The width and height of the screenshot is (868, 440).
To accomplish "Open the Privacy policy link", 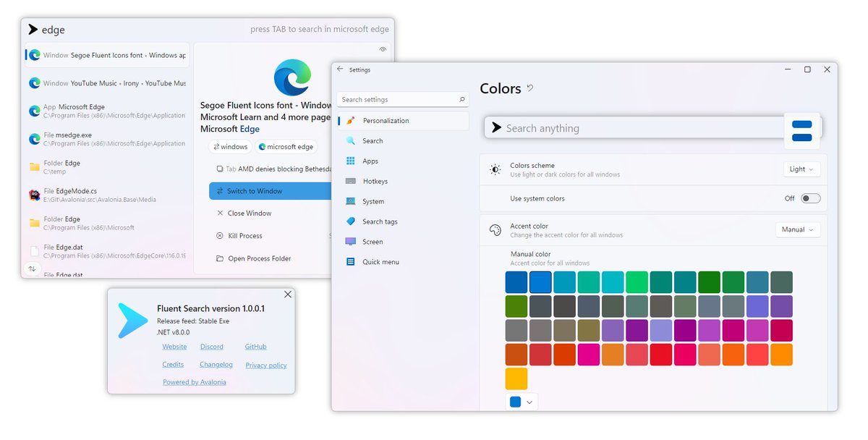I will (266, 365).
